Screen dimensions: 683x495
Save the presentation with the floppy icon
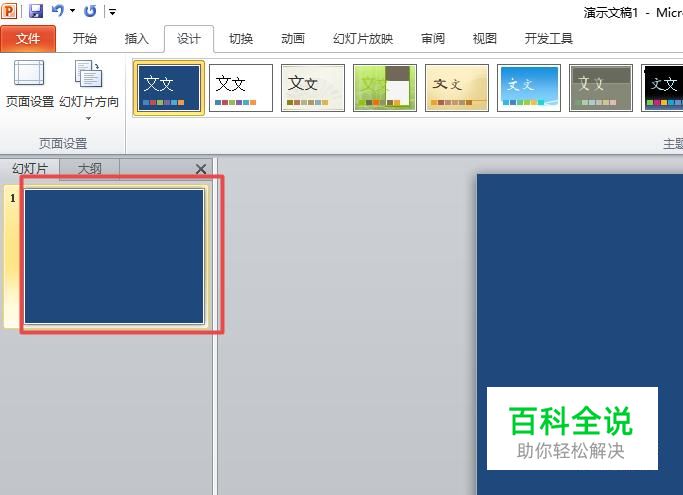point(36,10)
